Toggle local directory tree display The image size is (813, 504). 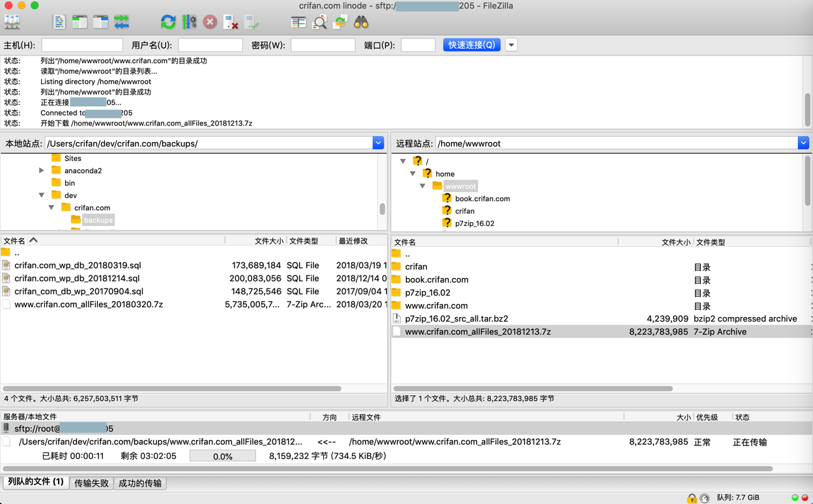(80, 22)
